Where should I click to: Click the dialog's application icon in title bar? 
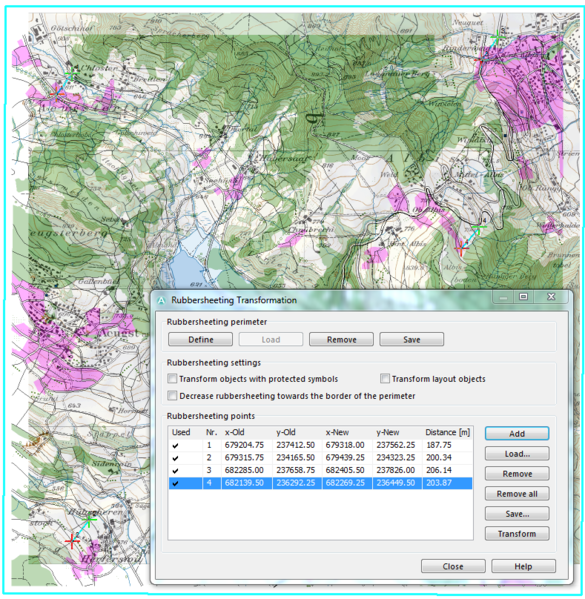161,300
